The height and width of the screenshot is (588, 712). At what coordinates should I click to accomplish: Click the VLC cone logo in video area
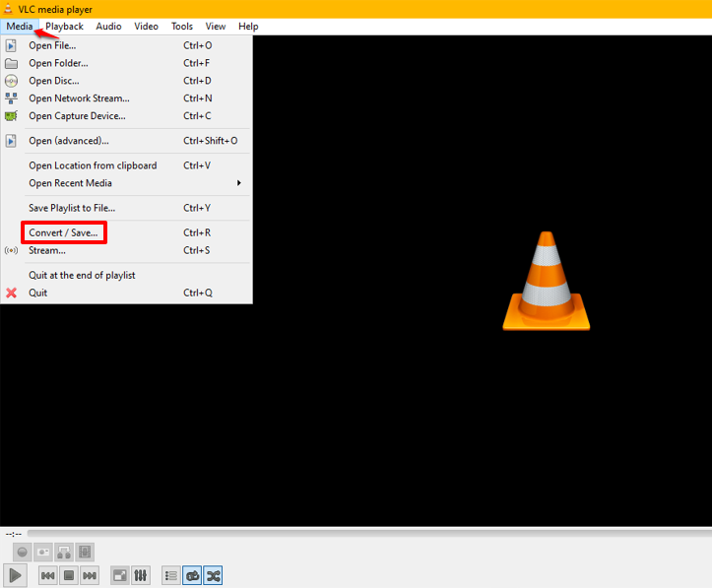[x=547, y=281]
